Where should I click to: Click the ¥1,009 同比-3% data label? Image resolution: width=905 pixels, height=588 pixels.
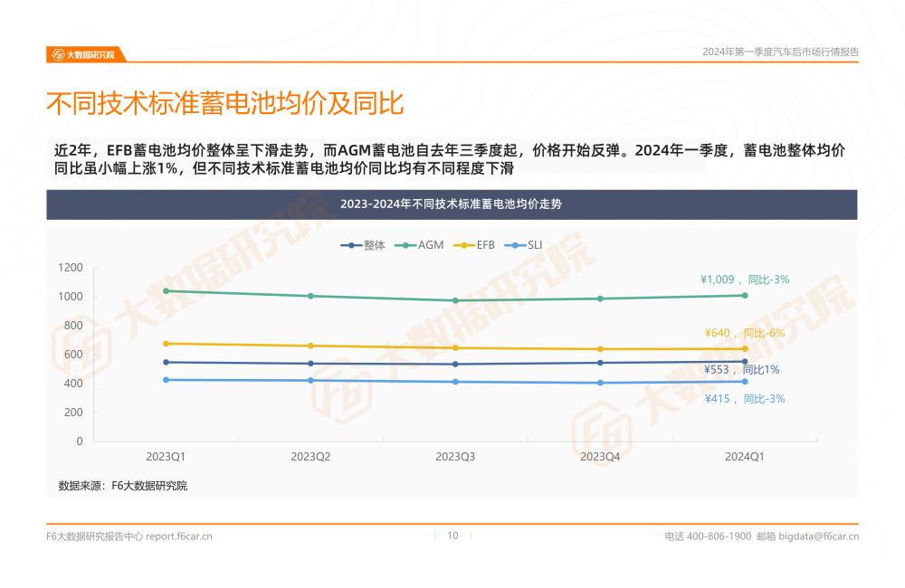(x=745, y=280)
